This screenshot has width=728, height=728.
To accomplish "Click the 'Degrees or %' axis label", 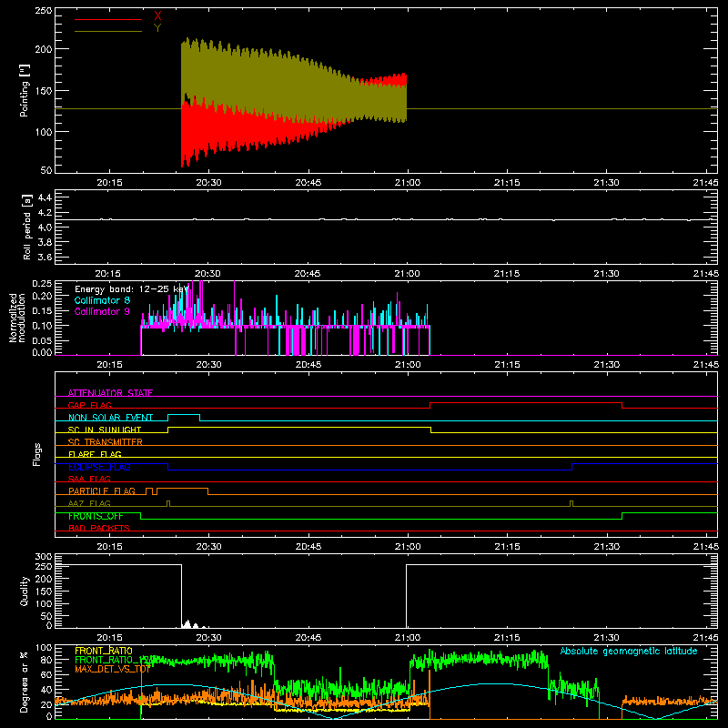I will point(25,682).
